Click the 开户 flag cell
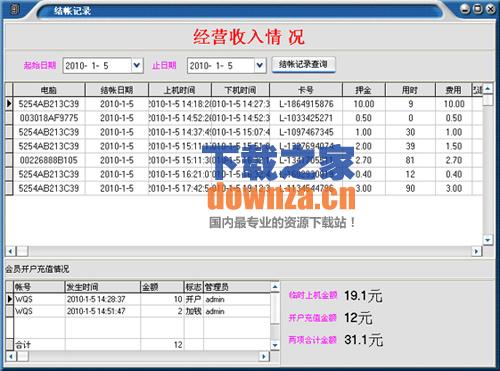The height and width of the screenshot is (371, 500). click(194, 299)
